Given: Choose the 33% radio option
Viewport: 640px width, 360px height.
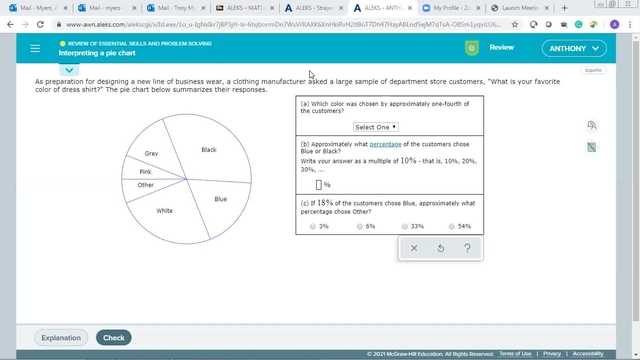Looking at the screenshot, I should coord(404,226).
